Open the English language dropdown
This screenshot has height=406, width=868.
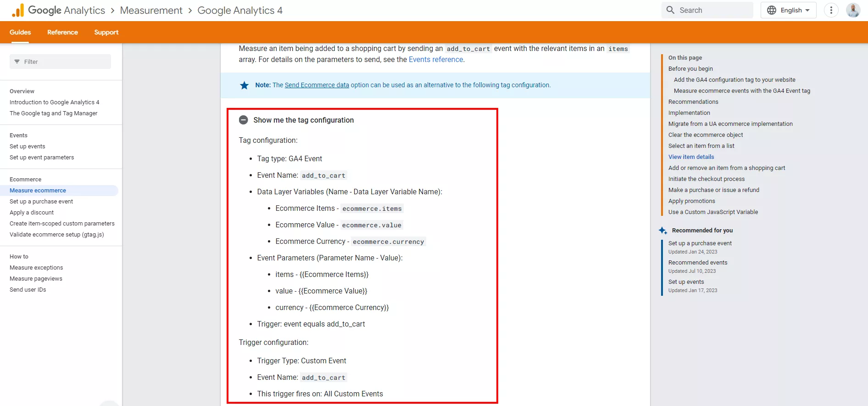coord(788,10)
